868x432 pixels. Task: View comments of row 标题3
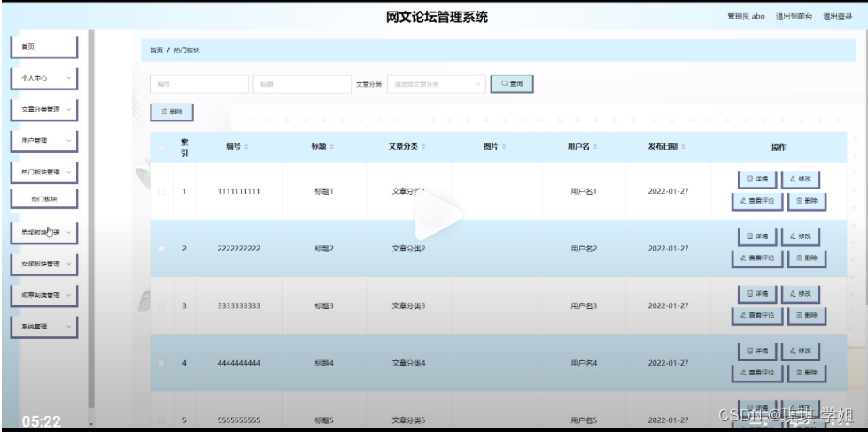pos(756,316)
